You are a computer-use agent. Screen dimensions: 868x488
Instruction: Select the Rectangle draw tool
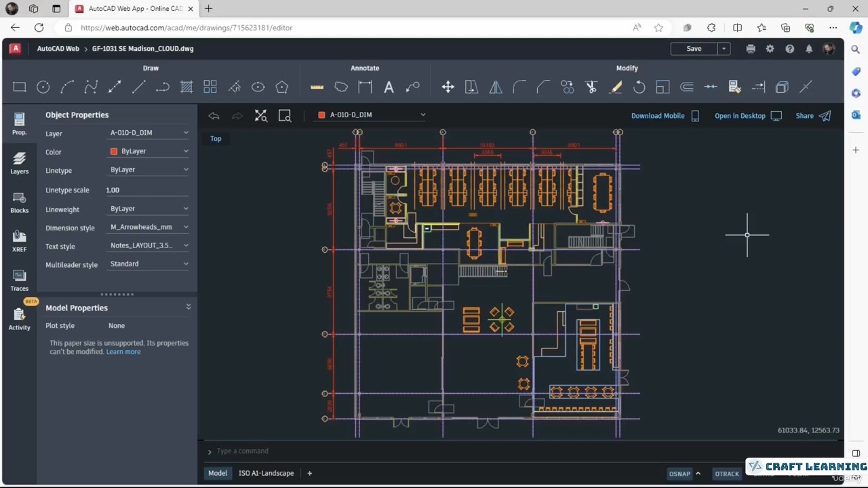tap(20, 87)
